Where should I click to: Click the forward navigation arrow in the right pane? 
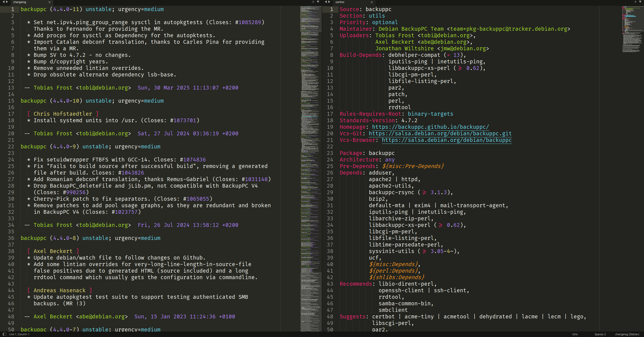point(329,2)
